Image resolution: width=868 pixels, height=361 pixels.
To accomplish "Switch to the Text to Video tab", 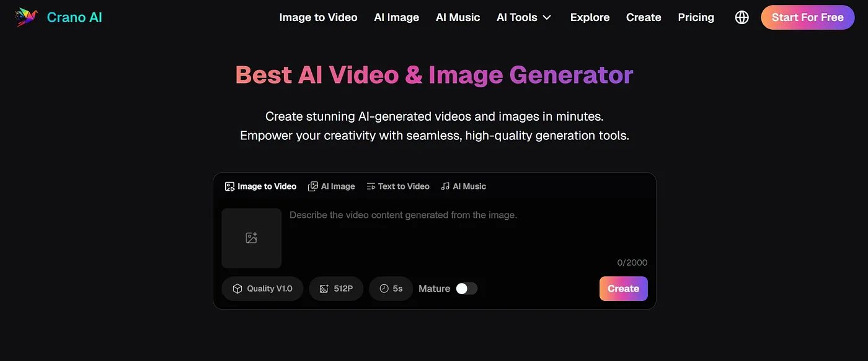I will [398, 186].
